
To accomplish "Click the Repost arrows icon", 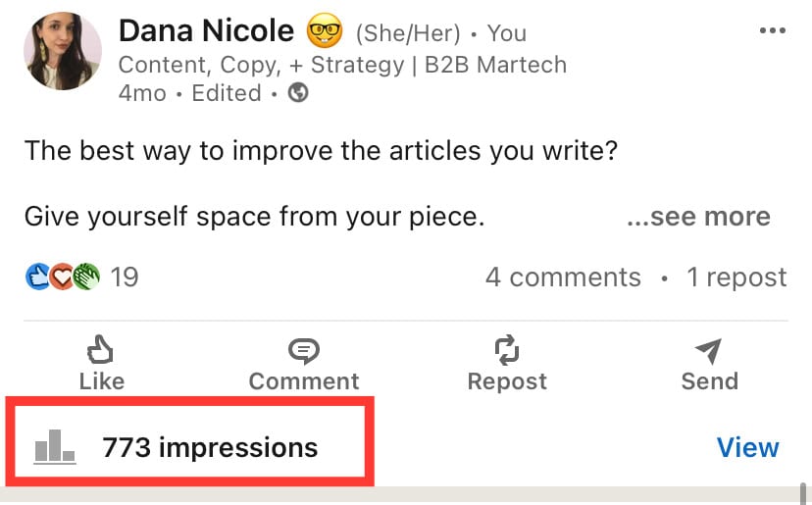I will pyautogui.click(x=506, y=350).
